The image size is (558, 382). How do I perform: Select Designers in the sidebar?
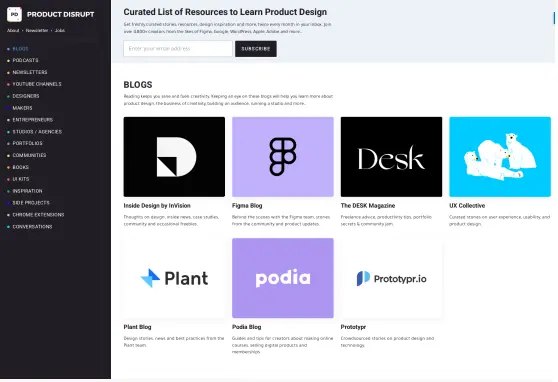[26, 96]
